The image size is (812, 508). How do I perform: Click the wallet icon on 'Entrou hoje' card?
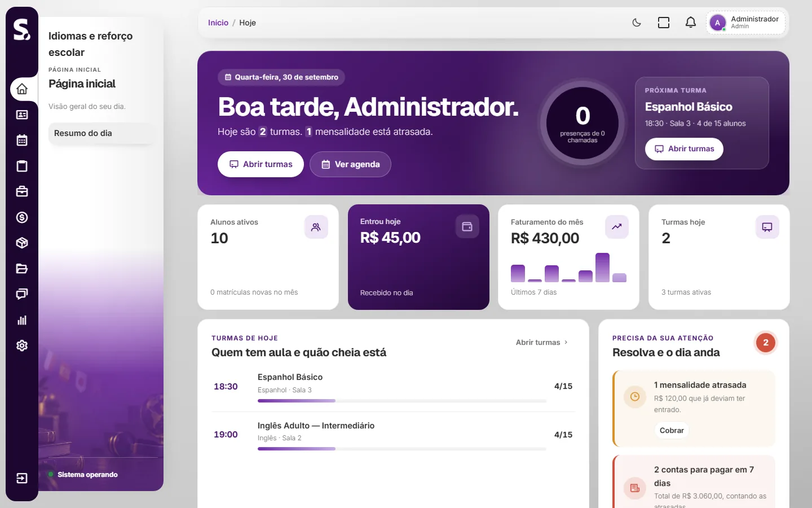tap(467, 226)
